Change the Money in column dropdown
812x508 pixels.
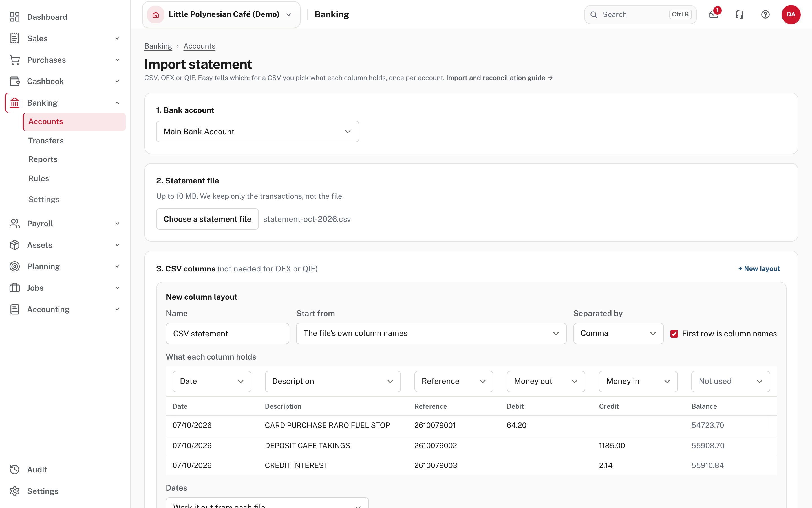638,381
